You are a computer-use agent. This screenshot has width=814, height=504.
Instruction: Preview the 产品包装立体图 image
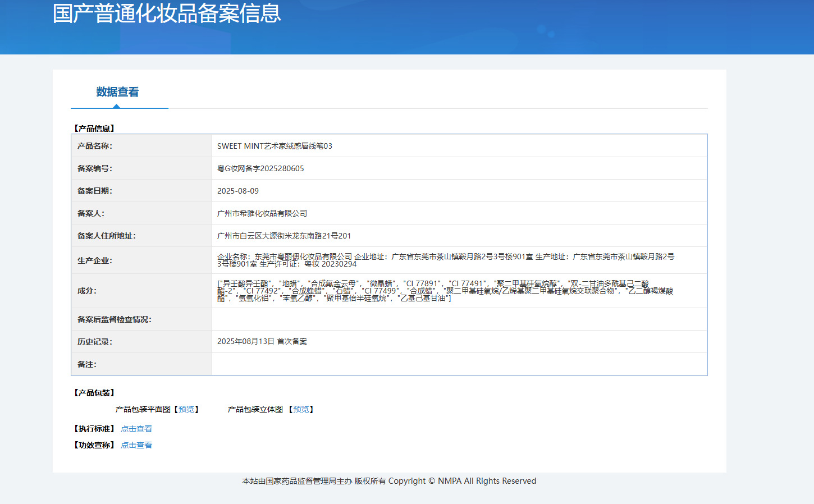(301, 410)
